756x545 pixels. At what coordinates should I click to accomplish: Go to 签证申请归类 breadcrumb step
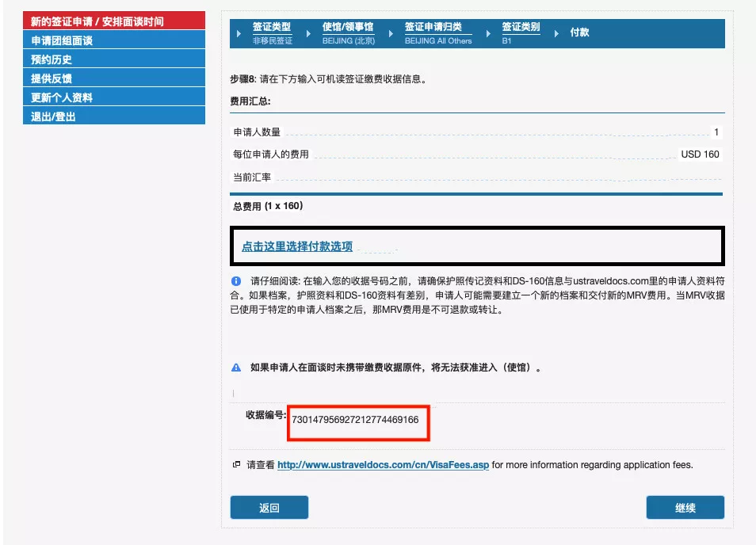(433, 27)
